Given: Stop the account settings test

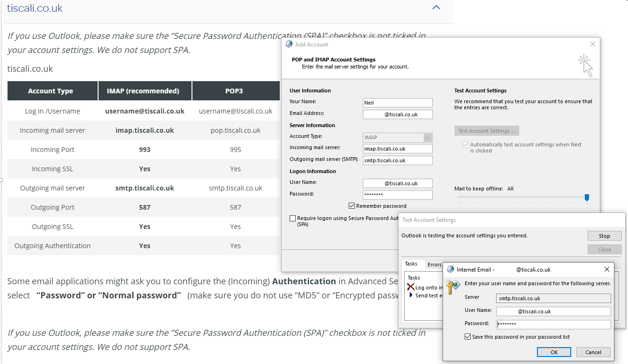Looking at the screenshot, I should pos(604,236).
